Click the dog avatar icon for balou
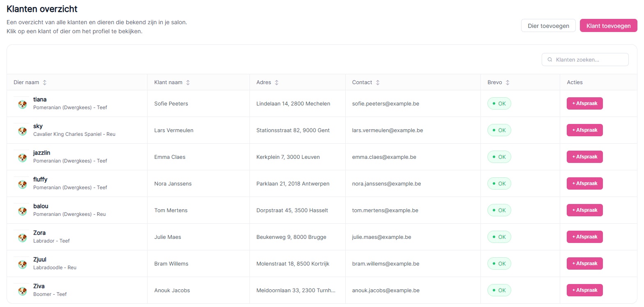Screen dimensions: 644x307 [x=22, y=211]
